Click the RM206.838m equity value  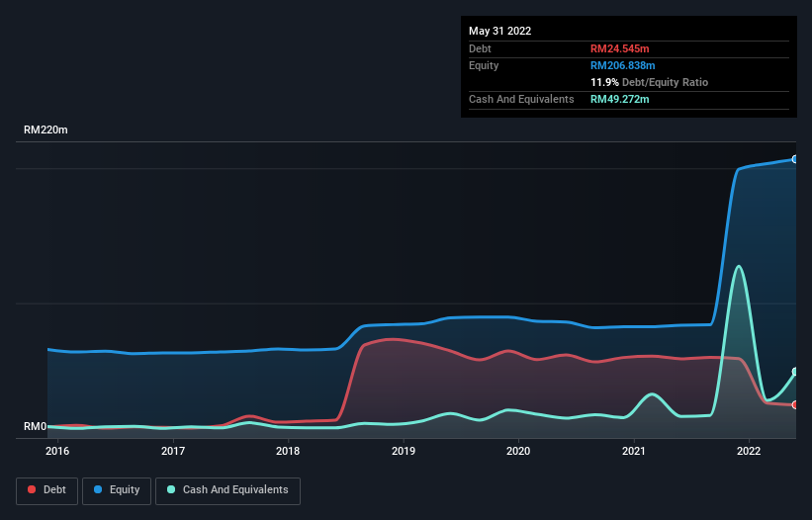[x=622, y=65]
